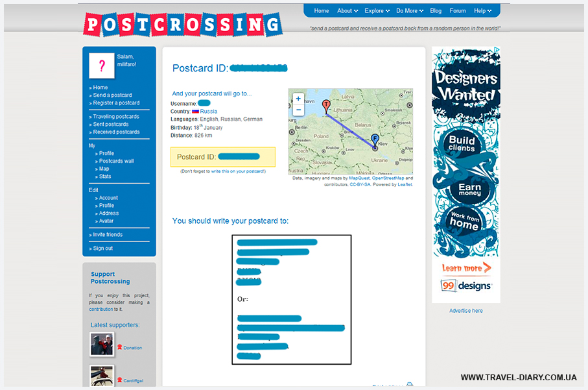Click the map zoom out minus button
The height and width of the screenshot is (390, 588).
298,110
